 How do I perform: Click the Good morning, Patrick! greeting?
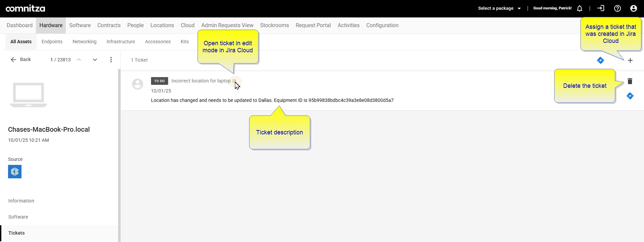(x=552, y=8)
